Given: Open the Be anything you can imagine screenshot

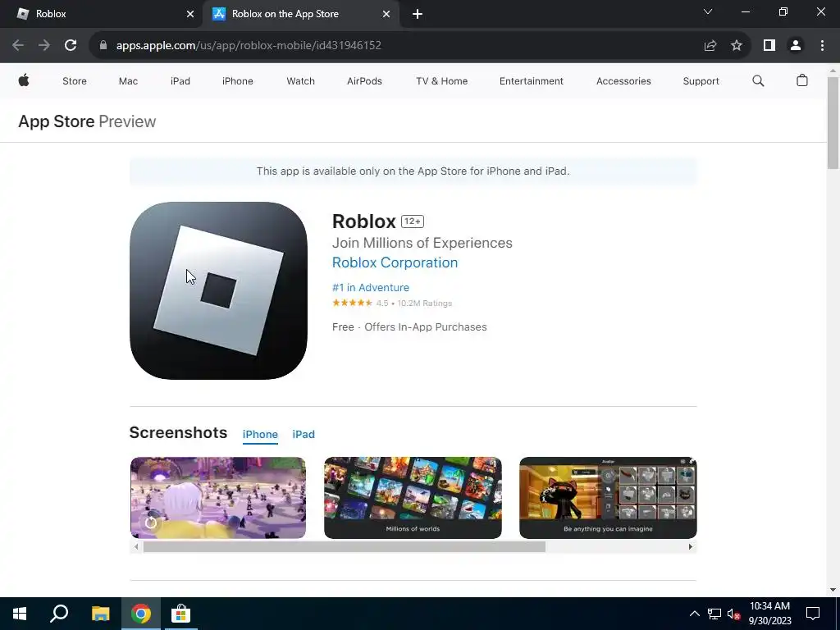Looking at the screenshot, I should (x=608, y=498).
